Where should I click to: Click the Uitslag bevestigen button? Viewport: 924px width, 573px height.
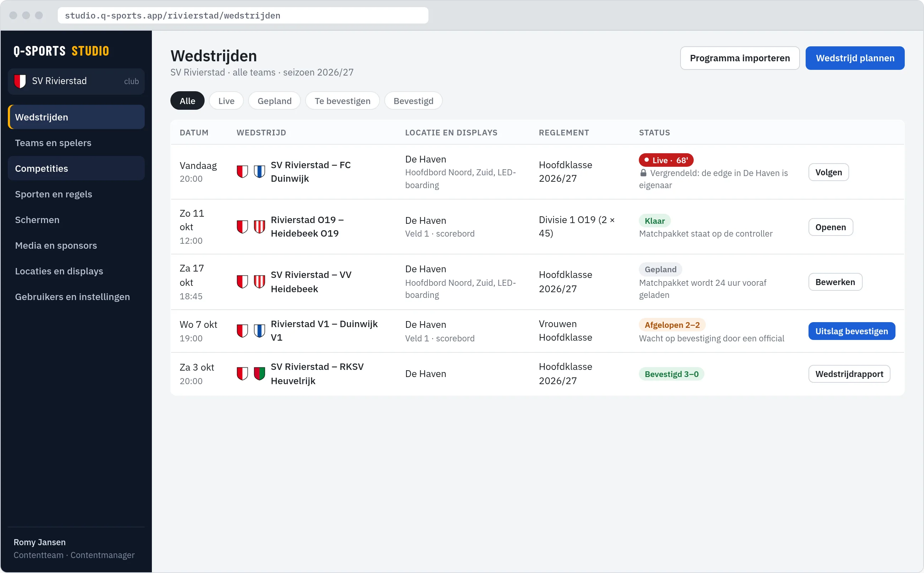pos(851,331)
